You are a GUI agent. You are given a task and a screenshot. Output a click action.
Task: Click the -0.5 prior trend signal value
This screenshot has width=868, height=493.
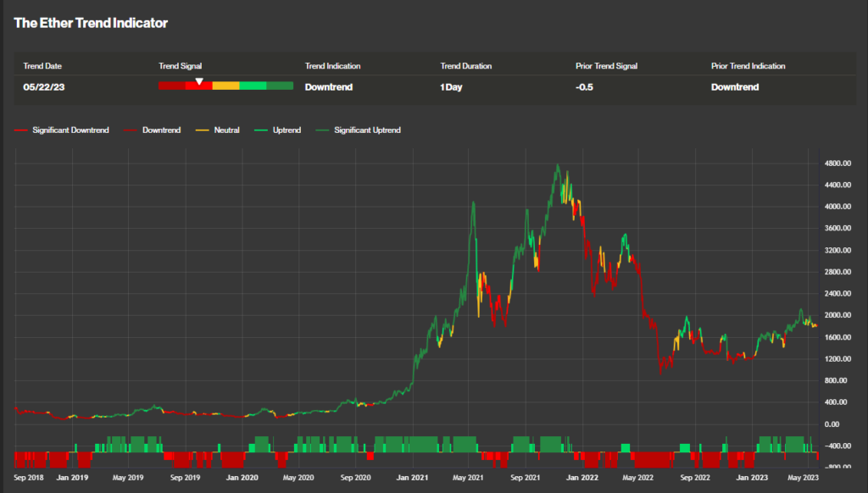point(585,87)
